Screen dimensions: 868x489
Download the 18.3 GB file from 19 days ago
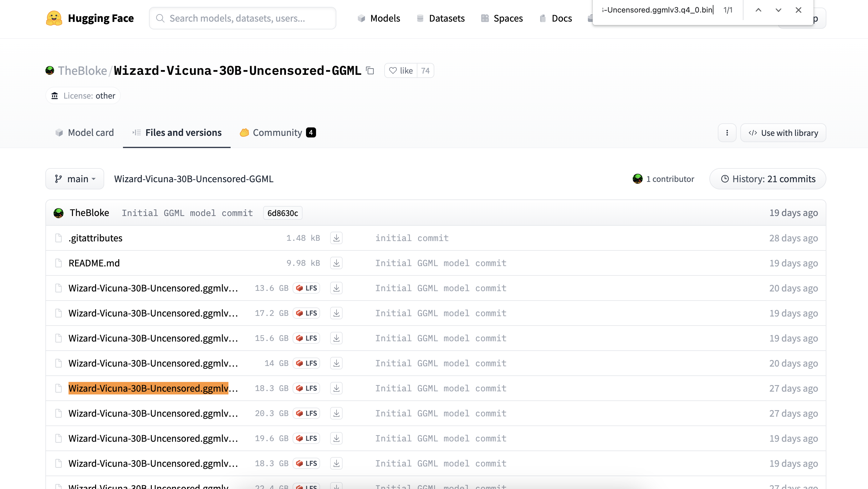point(336,463)
